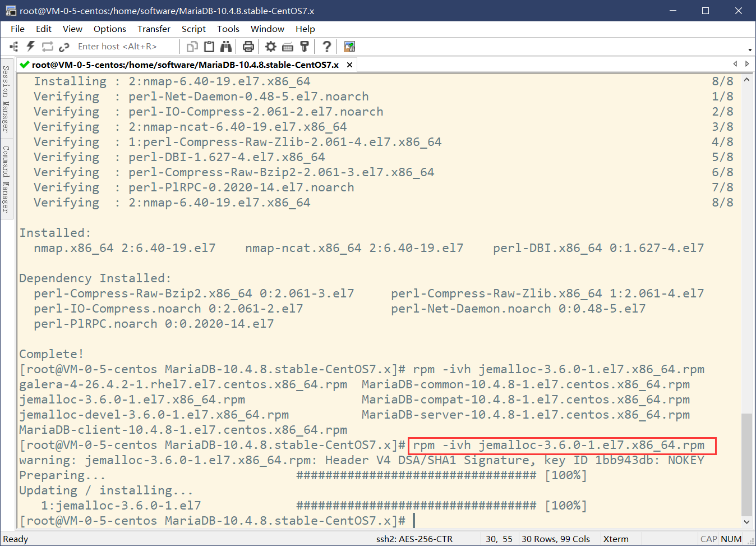This screenshot has width=756, height=546.
Task: Open the View menu
Action: click(72, 29)
